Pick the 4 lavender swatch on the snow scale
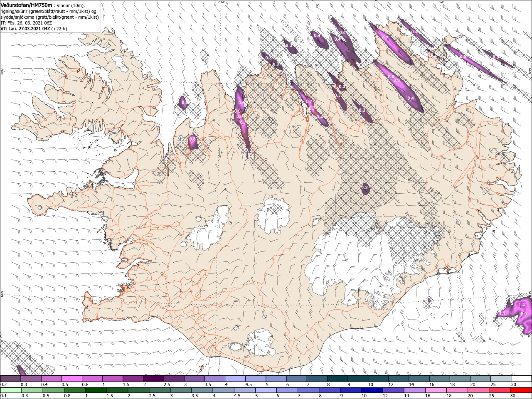This screenshot has height=399, width=532. tap(235, 379)
